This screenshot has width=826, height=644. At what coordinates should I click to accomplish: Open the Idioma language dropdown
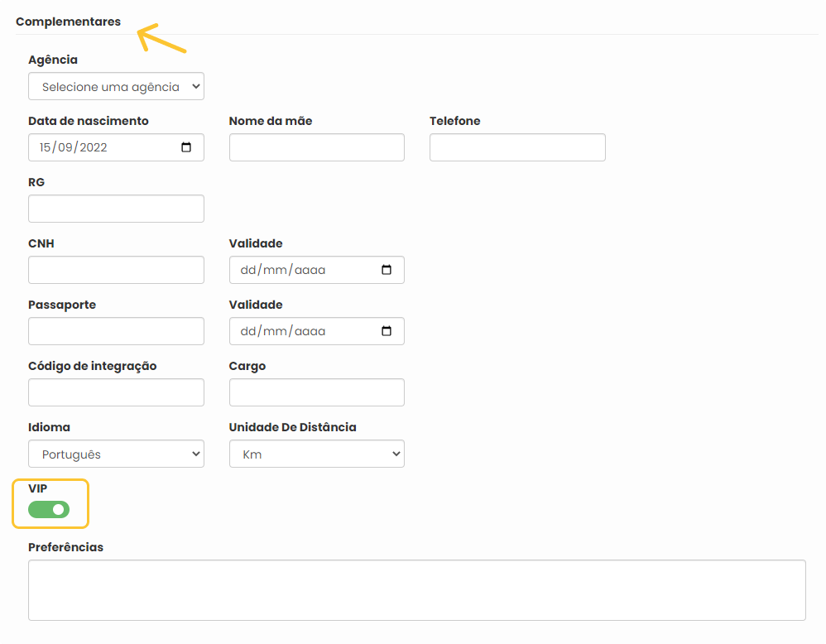(116, 454)
